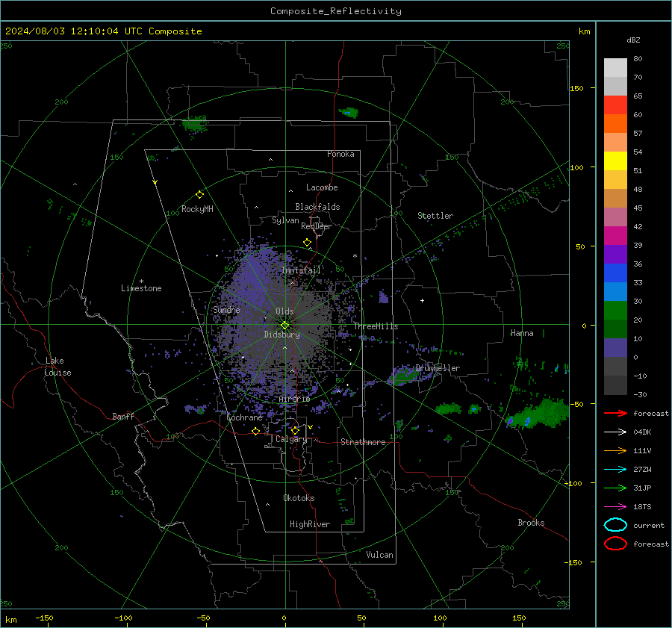The height and width of the screenshot is (628, 672).
Task: Click the Olds label
Action: pos(284,311)
